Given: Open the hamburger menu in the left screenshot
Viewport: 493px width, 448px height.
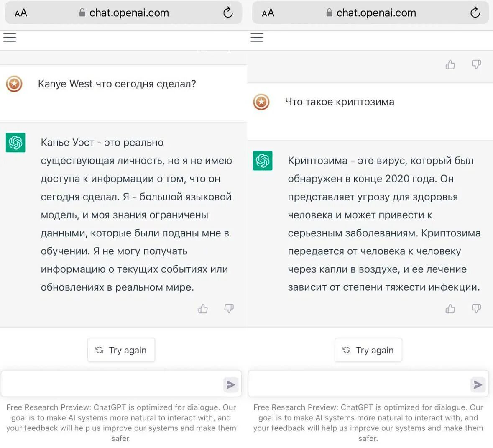Looking at the screenshot, I should [10, 38].
